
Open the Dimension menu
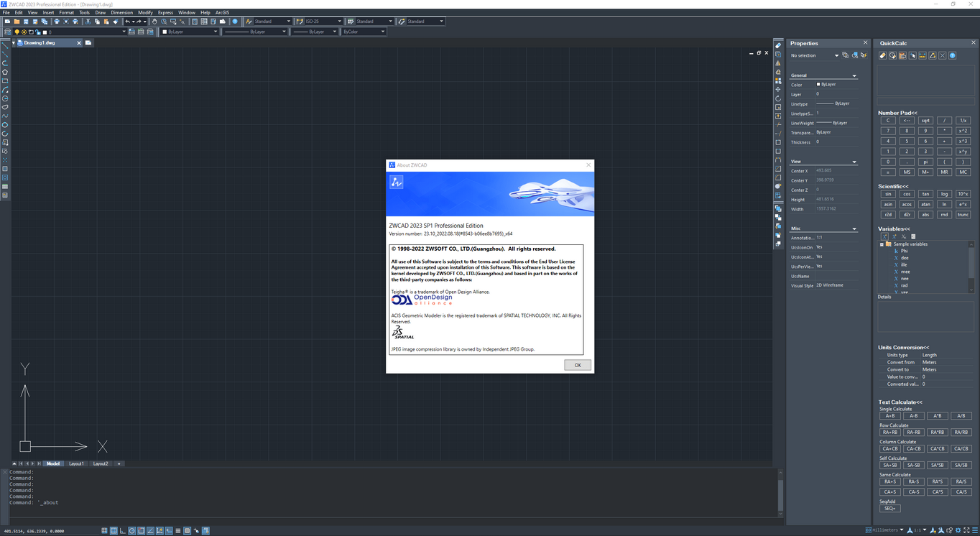pos(121,12)
